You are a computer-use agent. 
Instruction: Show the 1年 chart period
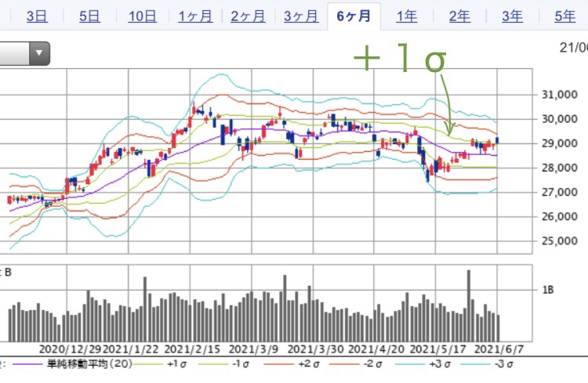pos(406,16)
